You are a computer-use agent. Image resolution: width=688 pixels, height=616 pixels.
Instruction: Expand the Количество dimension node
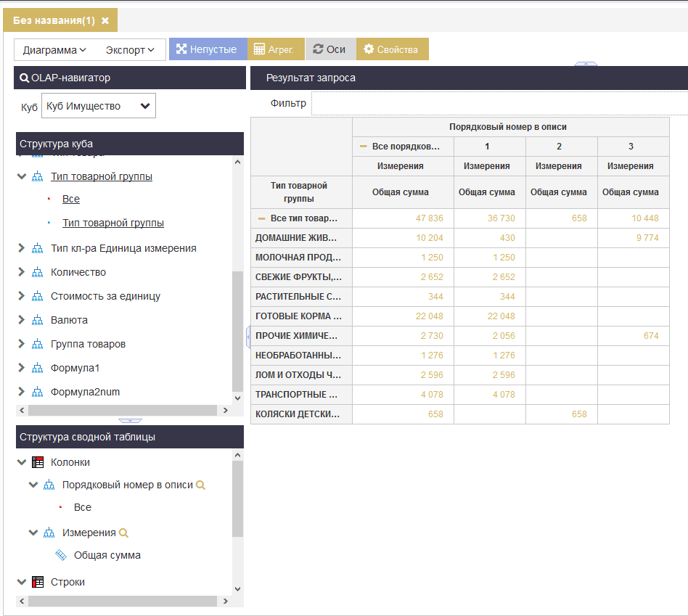click(22, 272)
